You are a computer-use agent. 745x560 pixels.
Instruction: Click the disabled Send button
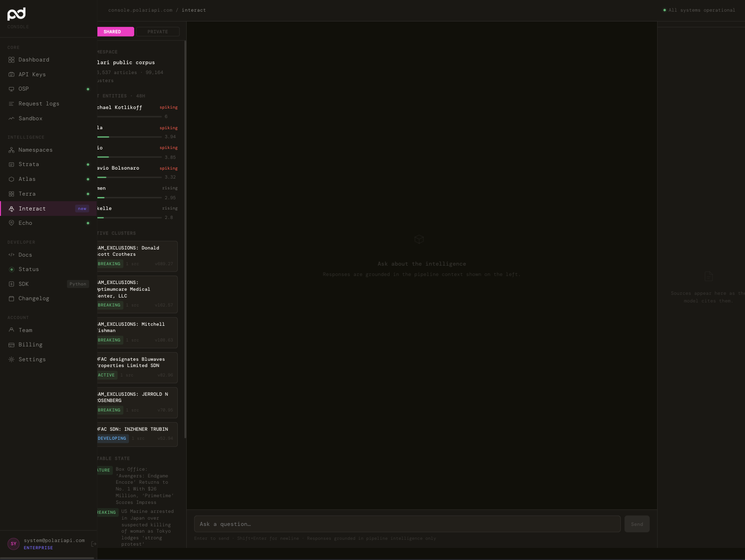pyautogui.click(x=637, y=524)
